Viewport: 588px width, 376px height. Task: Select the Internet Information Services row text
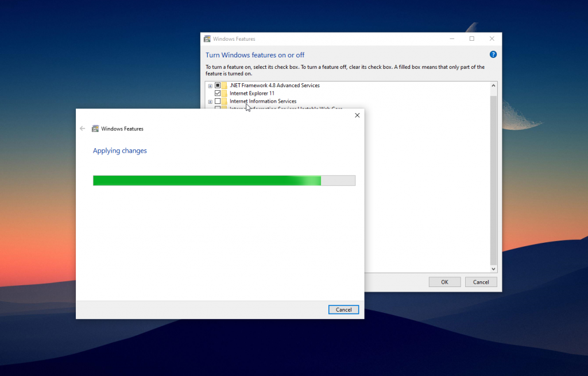click(x=263, y=101)
